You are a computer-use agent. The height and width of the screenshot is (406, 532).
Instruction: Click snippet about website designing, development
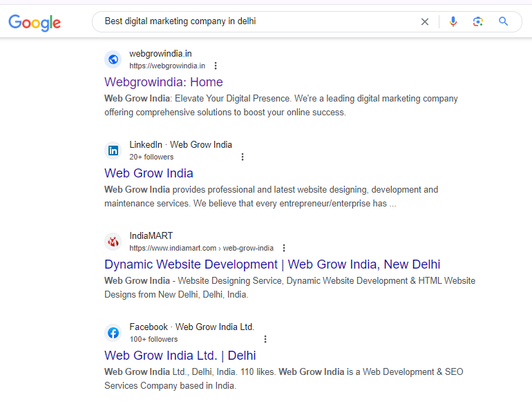(x=271, y=196)
